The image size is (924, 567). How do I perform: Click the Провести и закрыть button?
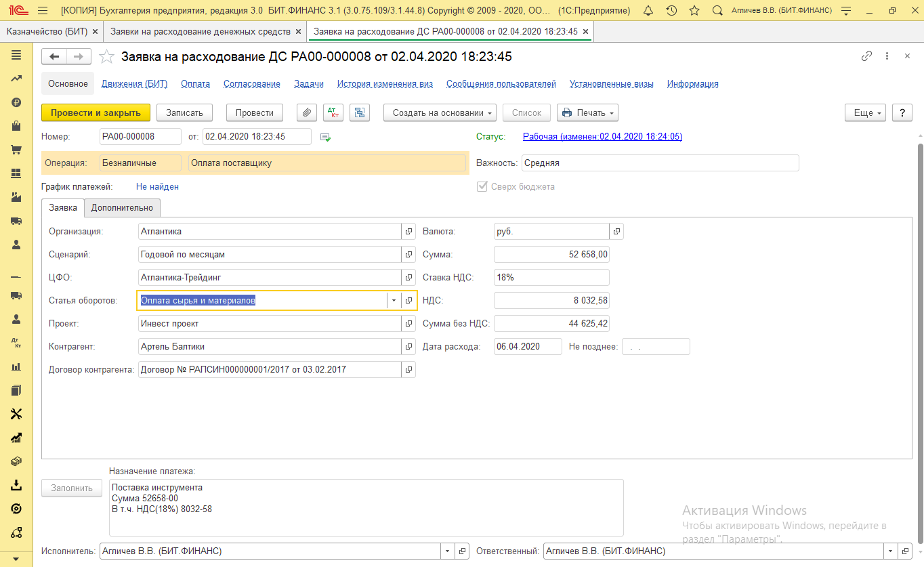(96, 113)
